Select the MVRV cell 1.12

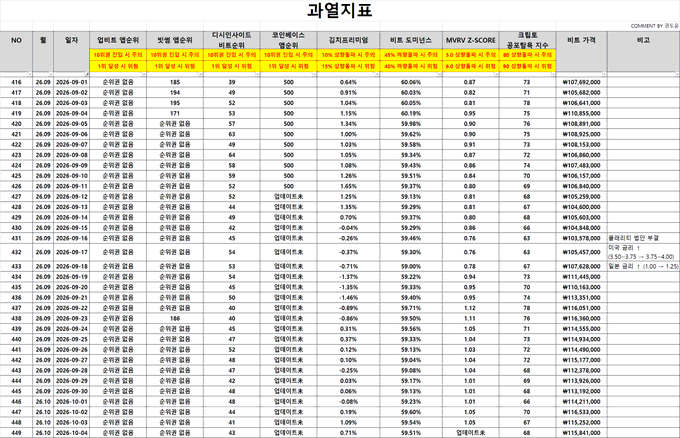(x=471, y=308)
